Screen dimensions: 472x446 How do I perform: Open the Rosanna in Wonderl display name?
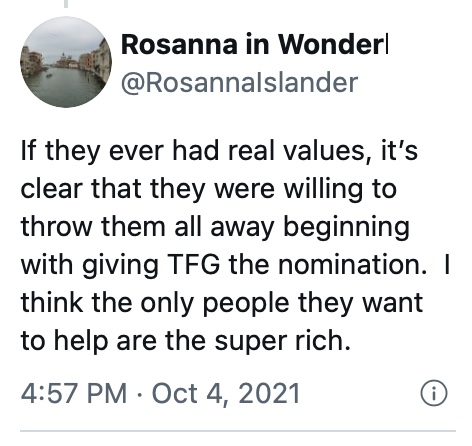click(x=255, y=44)
